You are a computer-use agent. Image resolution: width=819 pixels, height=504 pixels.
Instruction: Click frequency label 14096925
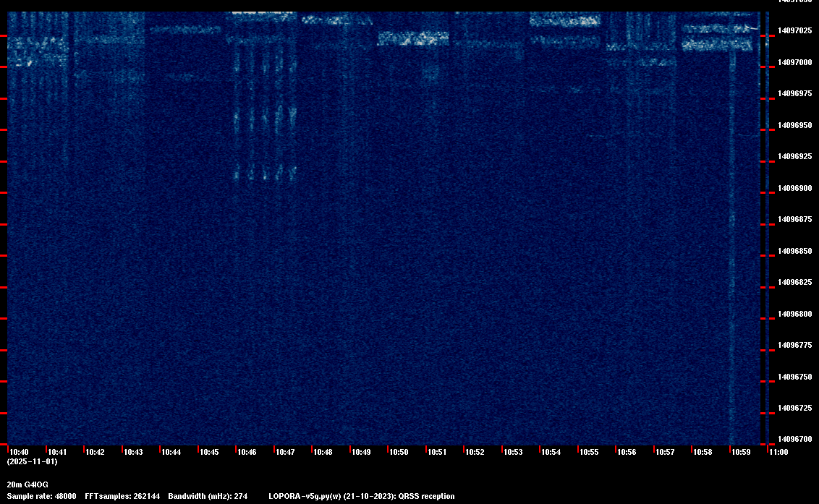pyautogui.click(x=795, y=156)
